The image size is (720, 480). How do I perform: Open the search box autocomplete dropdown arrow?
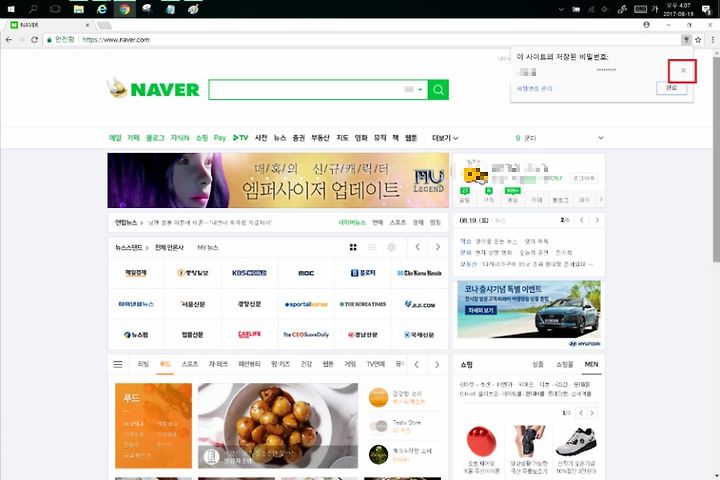tap(420, 90)
